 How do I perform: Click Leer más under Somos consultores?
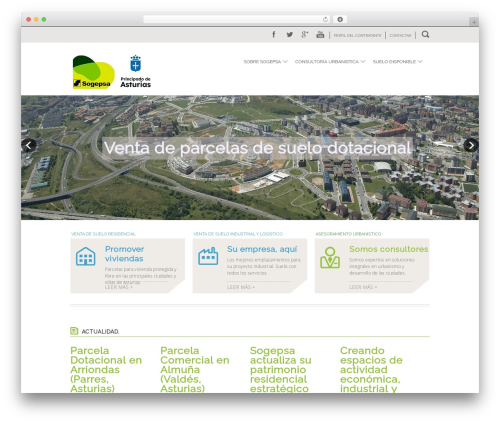[x=363, y=287]
